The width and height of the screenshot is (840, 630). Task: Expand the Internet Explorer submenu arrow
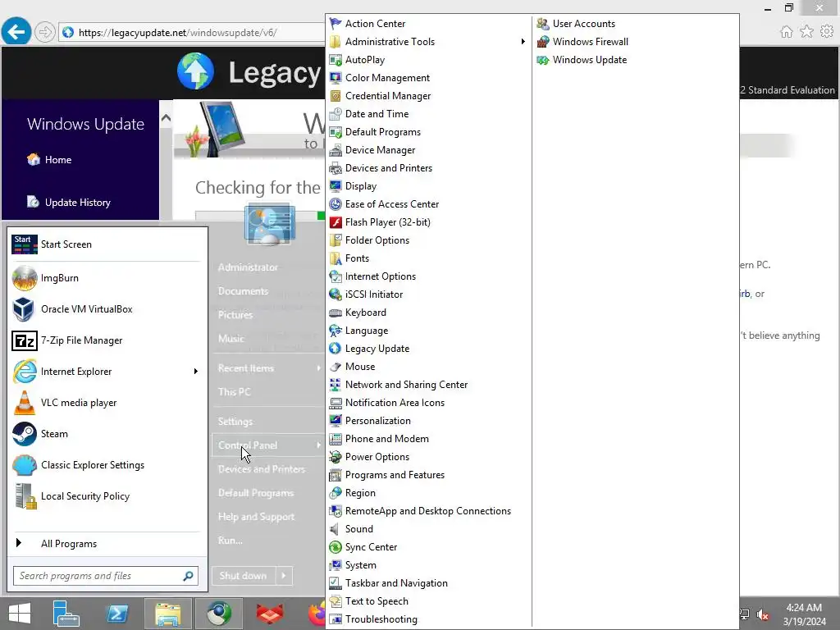pos(195,372)
